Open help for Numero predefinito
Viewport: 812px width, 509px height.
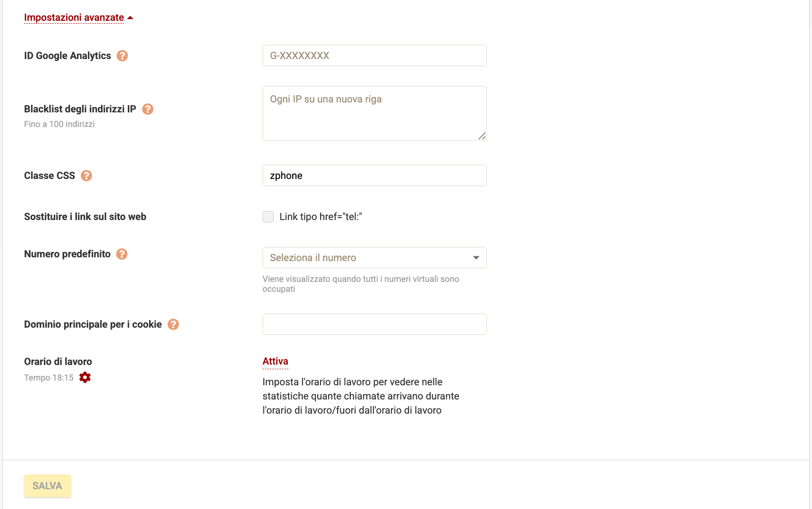pos(122,254)
